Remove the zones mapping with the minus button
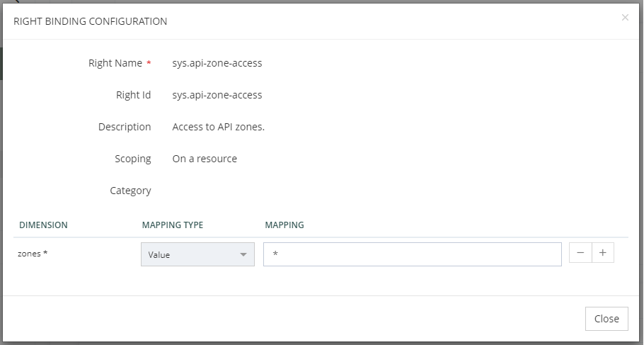 tap(580, 254)
